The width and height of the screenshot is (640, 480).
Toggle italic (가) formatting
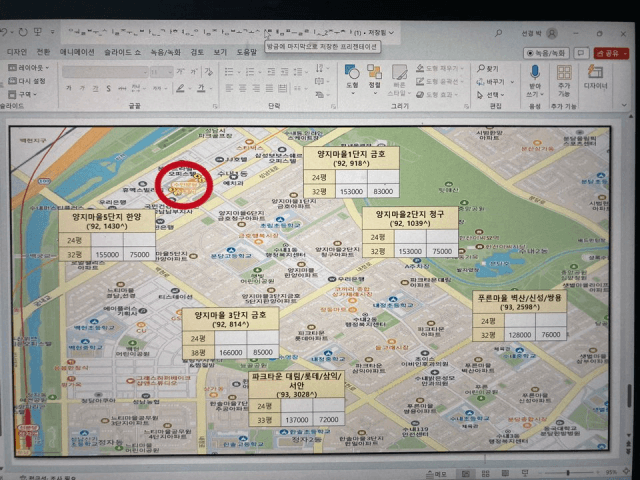pos(82,88)
